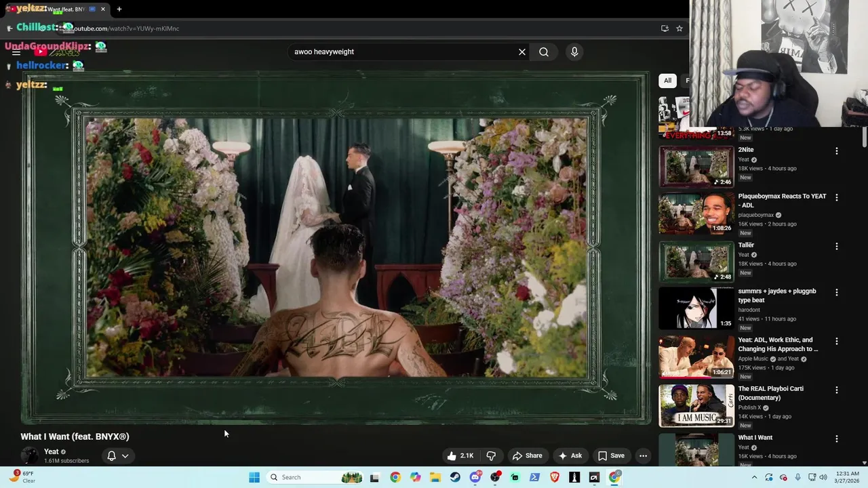868x488 pixels.
Task: Open the Windows Start menu
Action: coord(254,477)
